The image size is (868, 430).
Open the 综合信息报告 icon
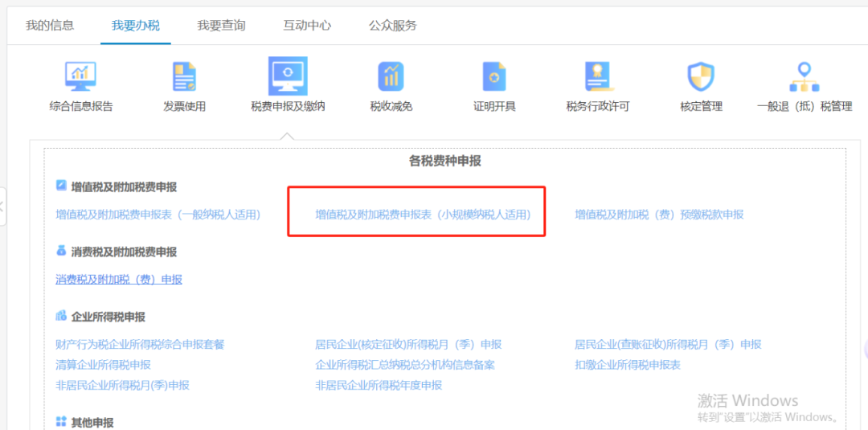click(81, 76)
